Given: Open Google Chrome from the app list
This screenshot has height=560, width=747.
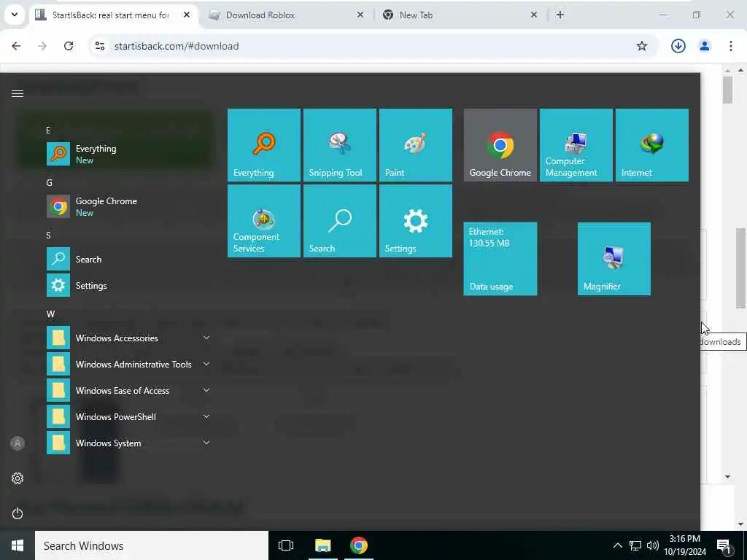Looking at the screenshot, I should click(x=128, y=206).
